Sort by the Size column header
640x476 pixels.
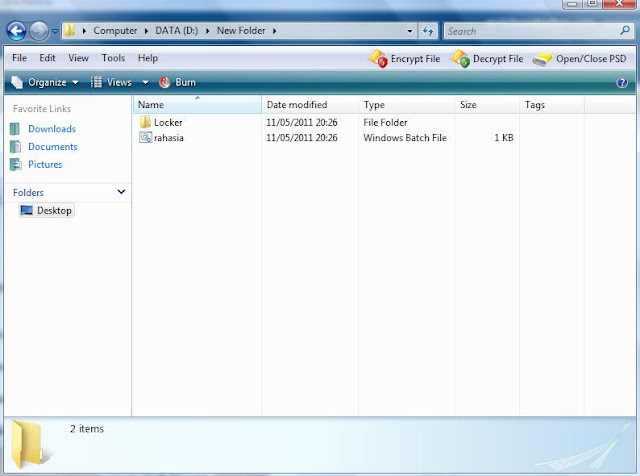pos(487,105)
